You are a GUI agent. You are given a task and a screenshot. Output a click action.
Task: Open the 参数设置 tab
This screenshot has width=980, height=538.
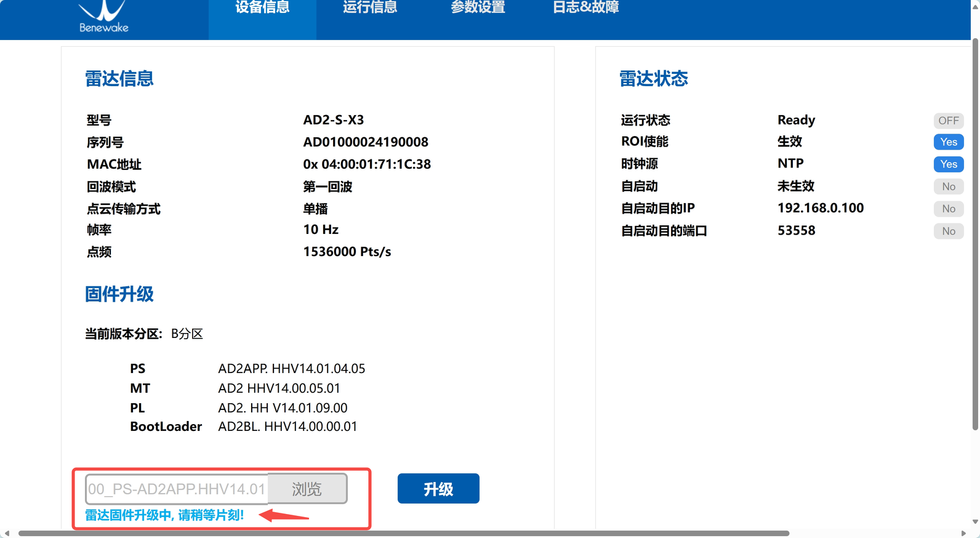tap(478, 8)
